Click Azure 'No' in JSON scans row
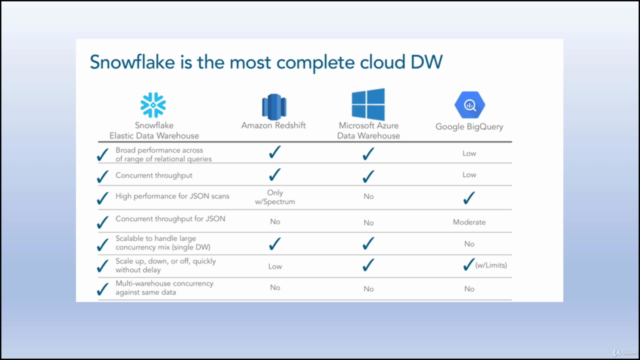 [x=369, y=197]
